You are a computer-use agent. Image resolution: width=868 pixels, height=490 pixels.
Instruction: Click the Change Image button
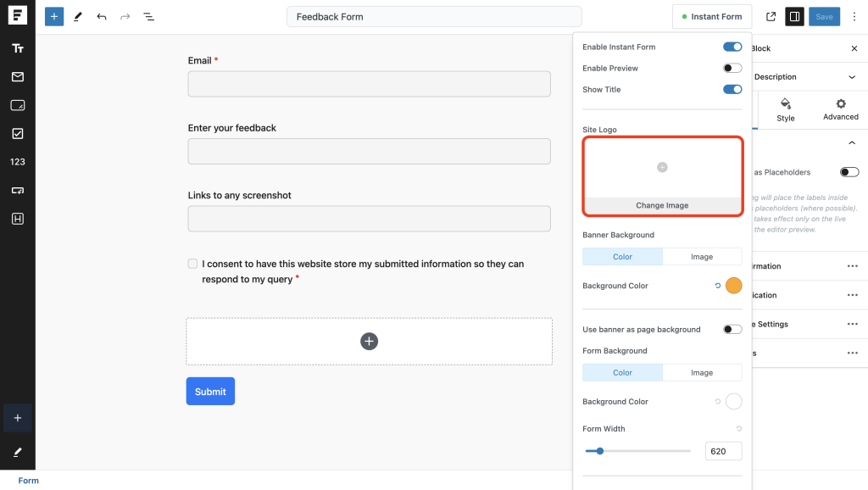662,204
